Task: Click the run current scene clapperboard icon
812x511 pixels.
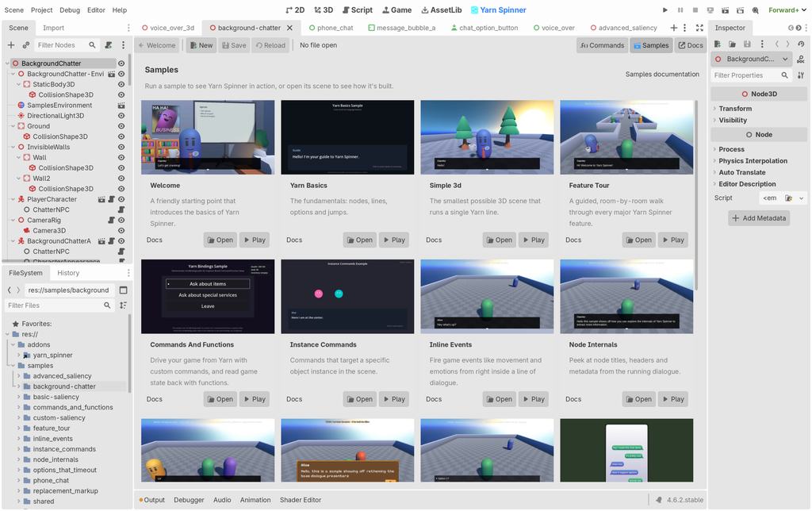Action: point(725,10)
